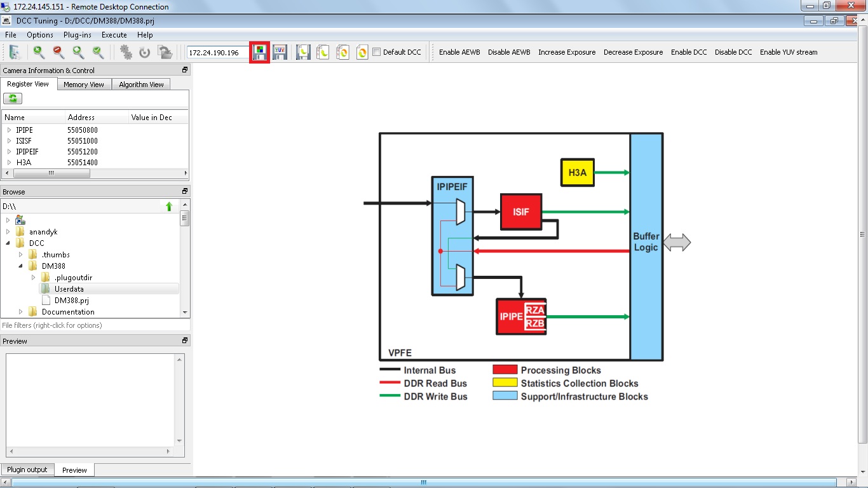Click the magnifier icon with green plus
This screenshot has width=868, height=488.
(39, 52)
